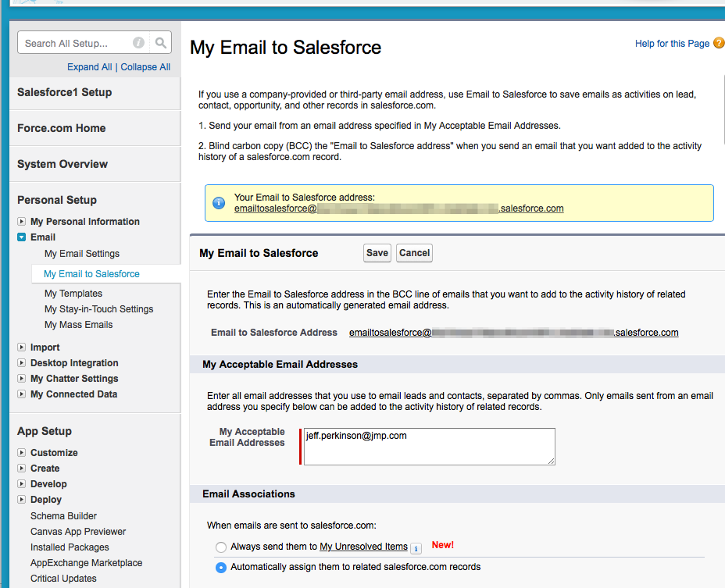Viewport: 725px width, 588px height.
Task: Open My Templates
Action: click(73, 294)
